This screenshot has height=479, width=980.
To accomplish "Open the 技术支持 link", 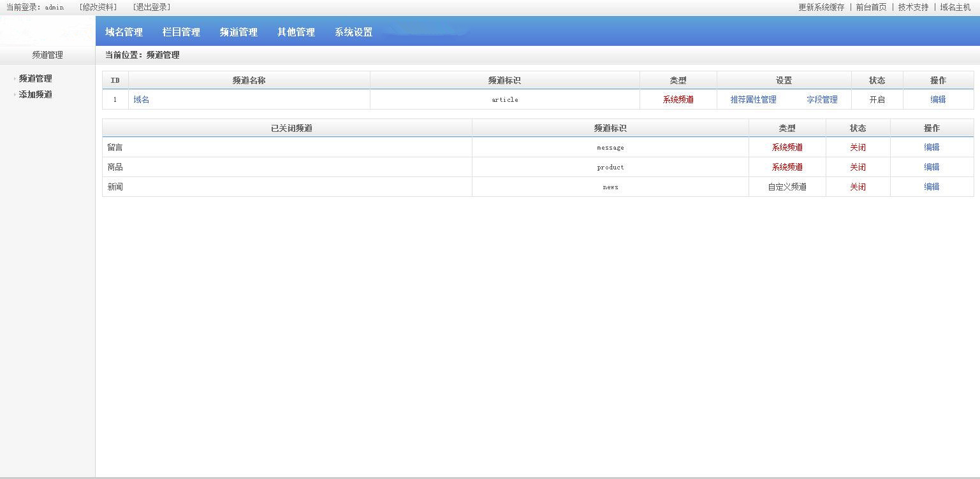I will coord(913,7).
